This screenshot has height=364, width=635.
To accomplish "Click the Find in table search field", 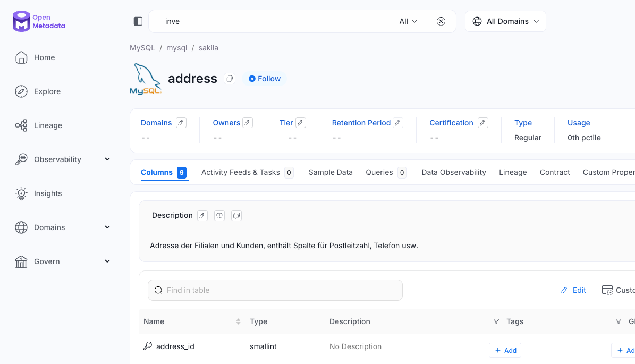I will point(275,290).
